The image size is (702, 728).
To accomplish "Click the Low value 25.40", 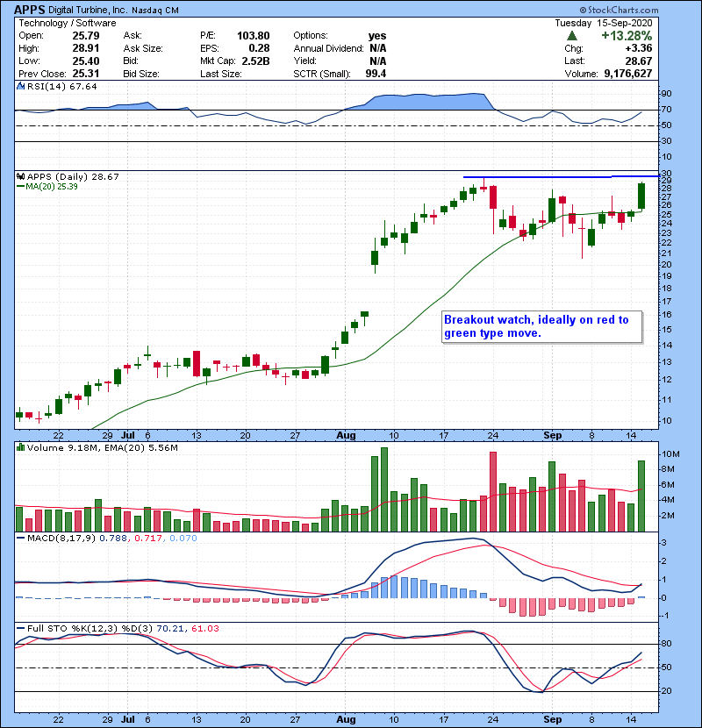I will click(x=85, y=61).
